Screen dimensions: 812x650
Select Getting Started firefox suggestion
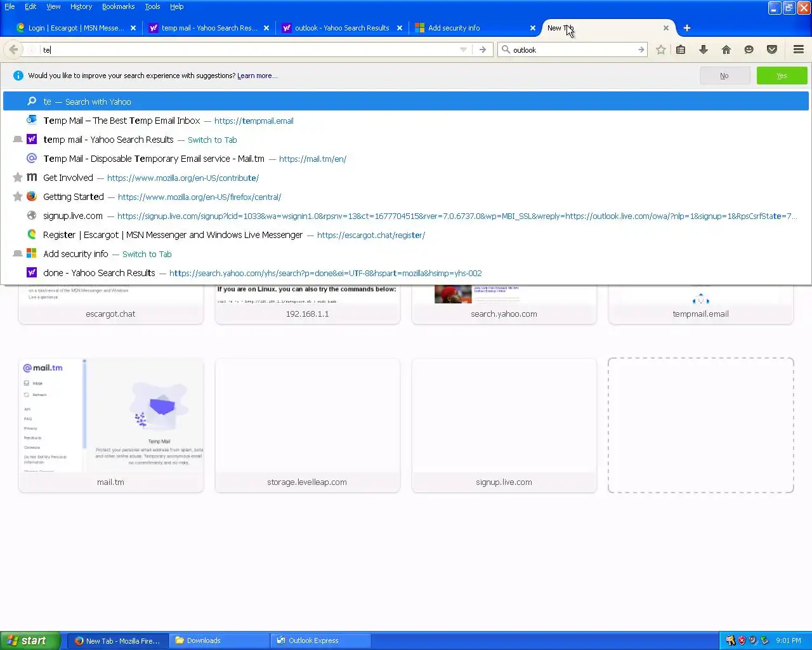click(406, 197)
